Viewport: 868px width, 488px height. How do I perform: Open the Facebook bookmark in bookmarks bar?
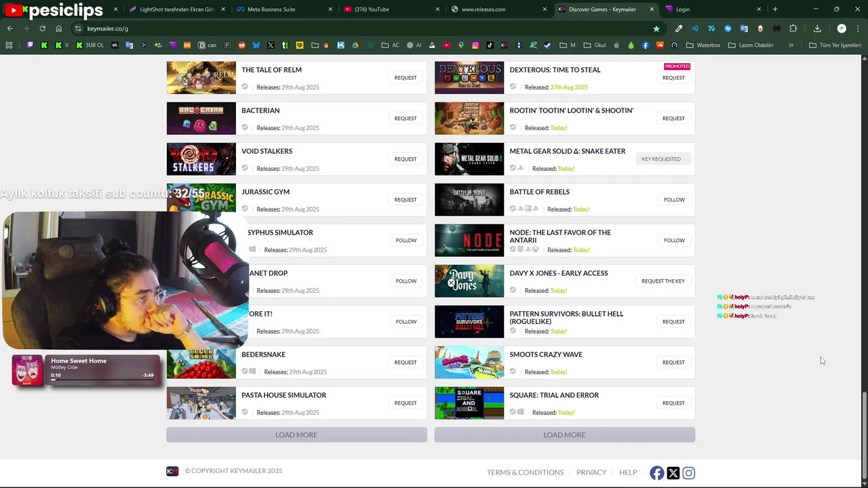tap(645, 45)
